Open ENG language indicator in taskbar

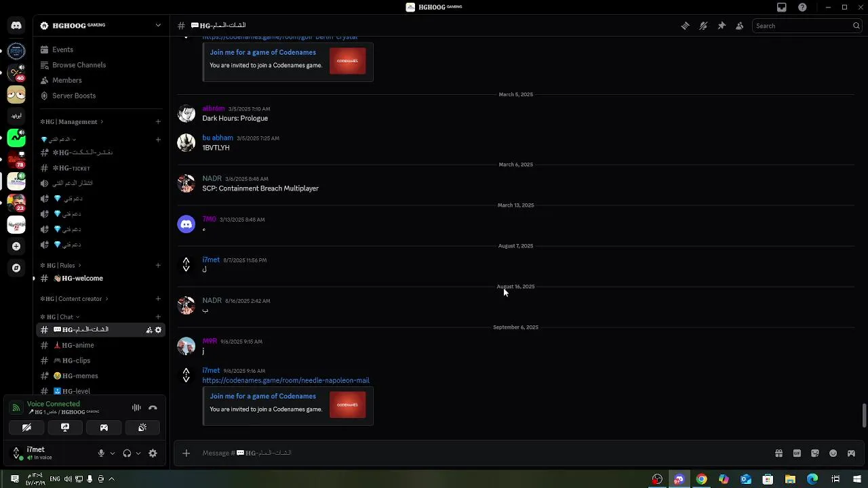[55, 479]
